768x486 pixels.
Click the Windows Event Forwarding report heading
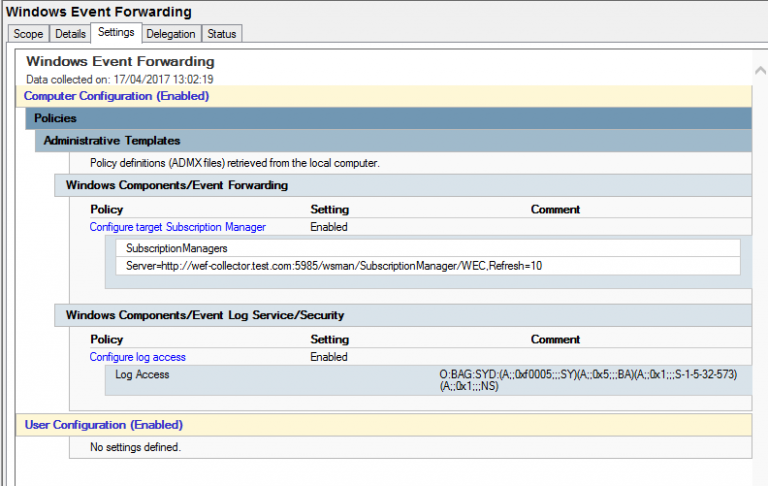click(120, 61)
